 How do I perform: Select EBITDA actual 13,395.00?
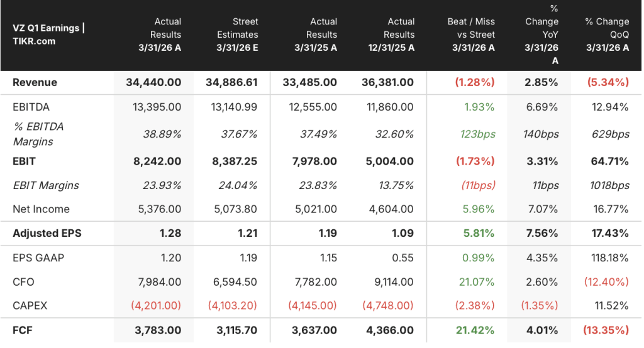157,107
